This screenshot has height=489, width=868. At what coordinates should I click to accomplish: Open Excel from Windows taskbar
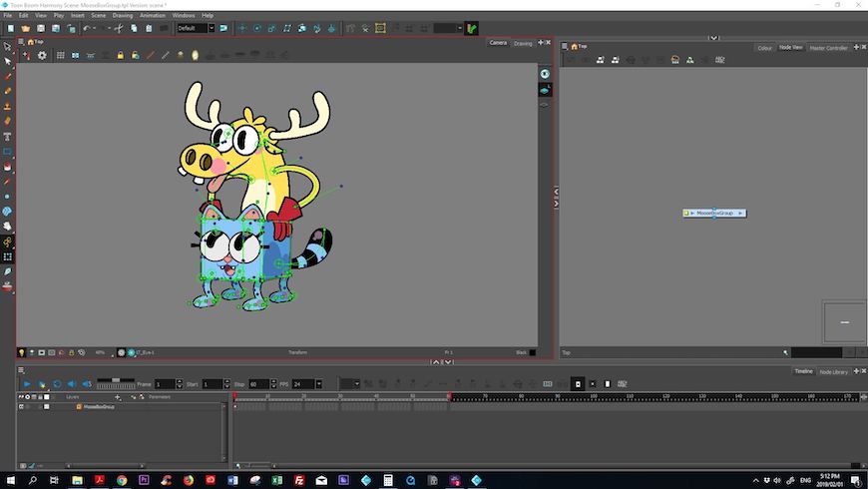tap(276, 480)
